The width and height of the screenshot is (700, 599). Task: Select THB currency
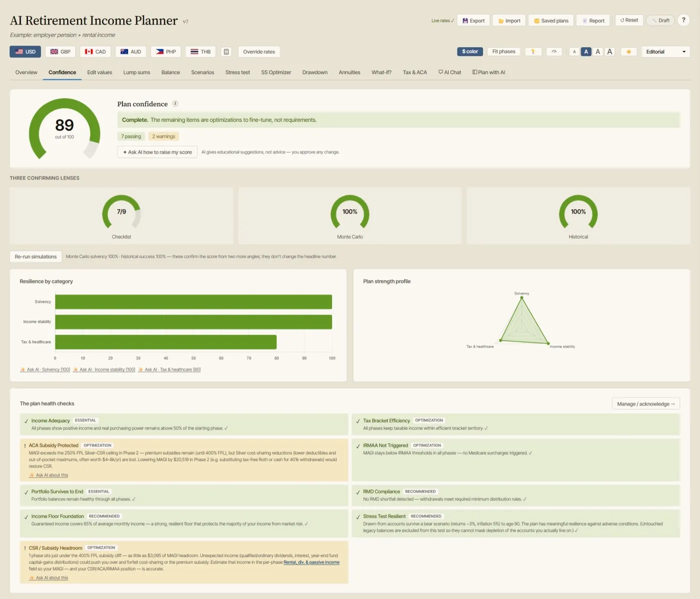200,51
